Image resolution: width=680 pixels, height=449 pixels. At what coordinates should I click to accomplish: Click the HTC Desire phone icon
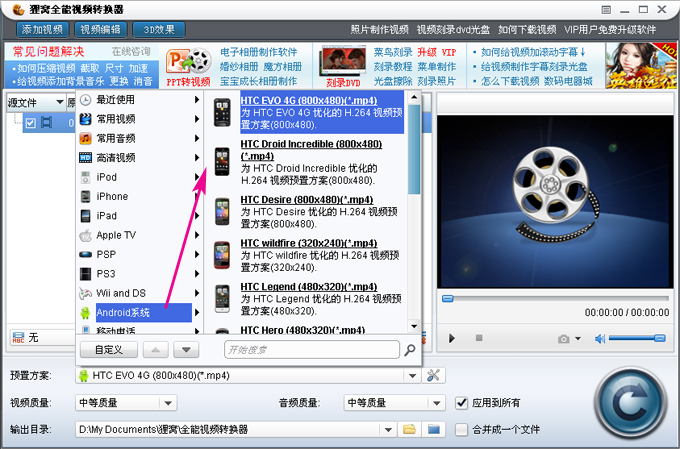[222, 211]
